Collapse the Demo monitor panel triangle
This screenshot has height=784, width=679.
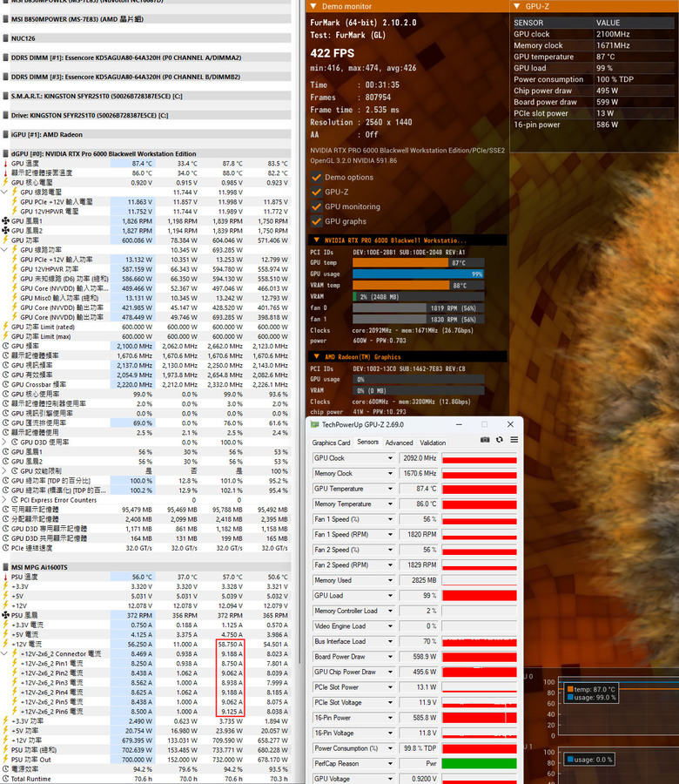pyautogui.click(x=313, y=6)
